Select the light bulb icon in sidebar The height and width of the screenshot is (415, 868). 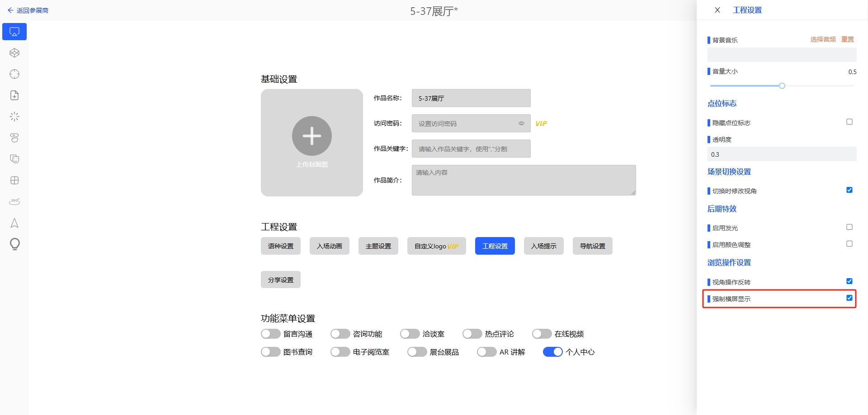pos(14,244)
